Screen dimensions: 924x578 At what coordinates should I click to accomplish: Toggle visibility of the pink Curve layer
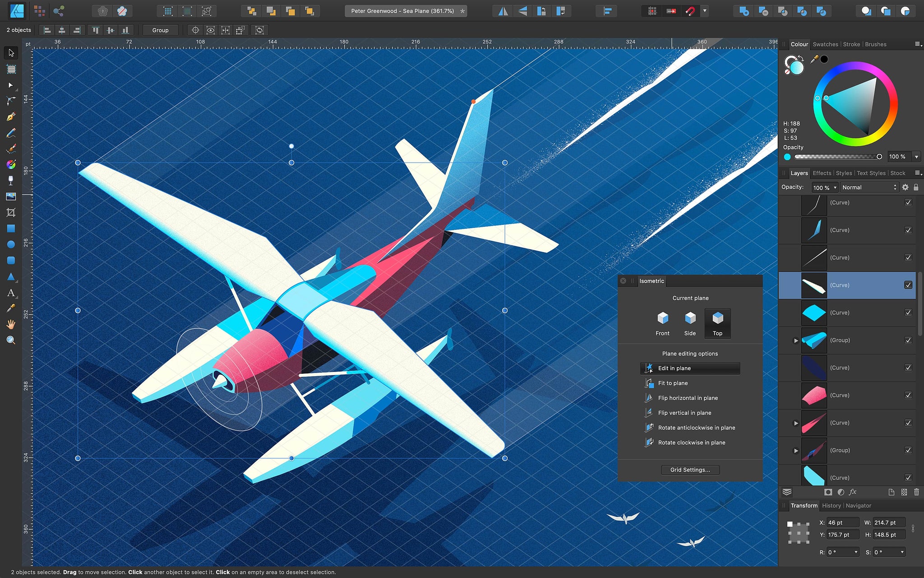[908, 395]
